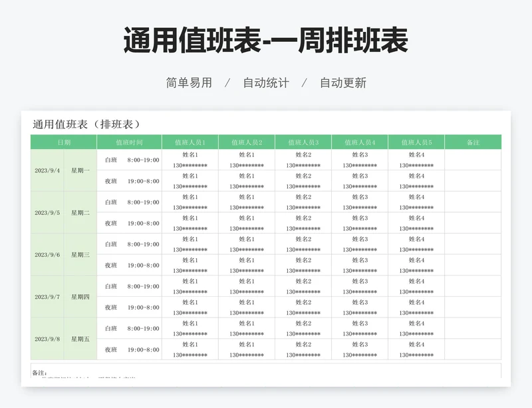Select 19:00-8:00 time for 星期三
532x408 pixels.
coord(143,266)
